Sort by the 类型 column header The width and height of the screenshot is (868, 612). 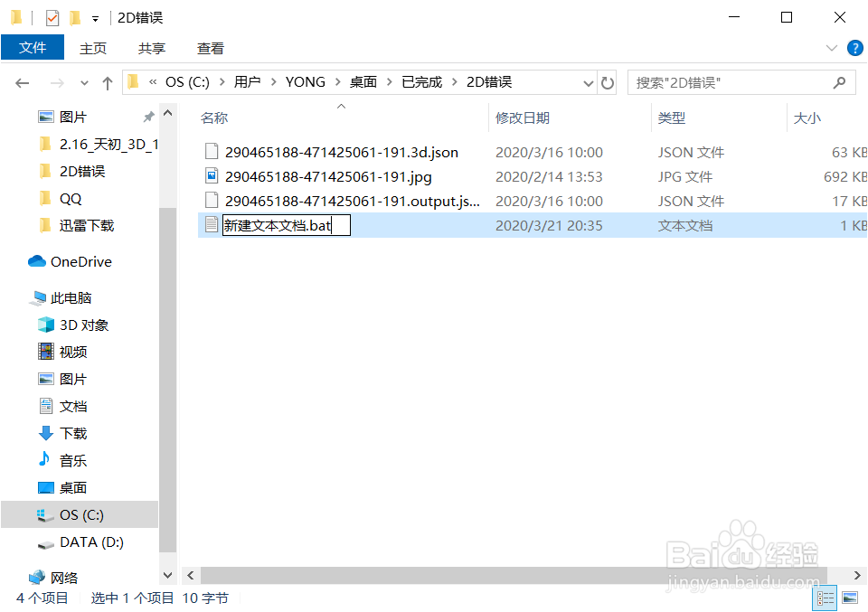coord(672,118)
